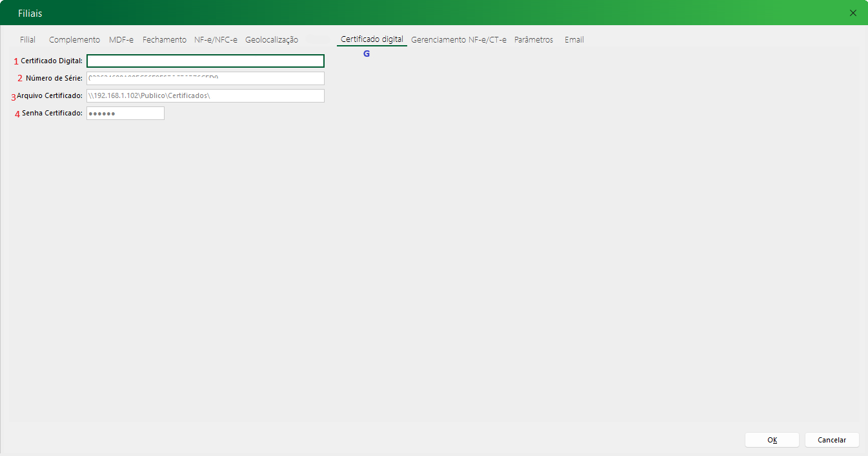
Task: Click the Filiais title bar text
Action: click(x=30, y=13)
